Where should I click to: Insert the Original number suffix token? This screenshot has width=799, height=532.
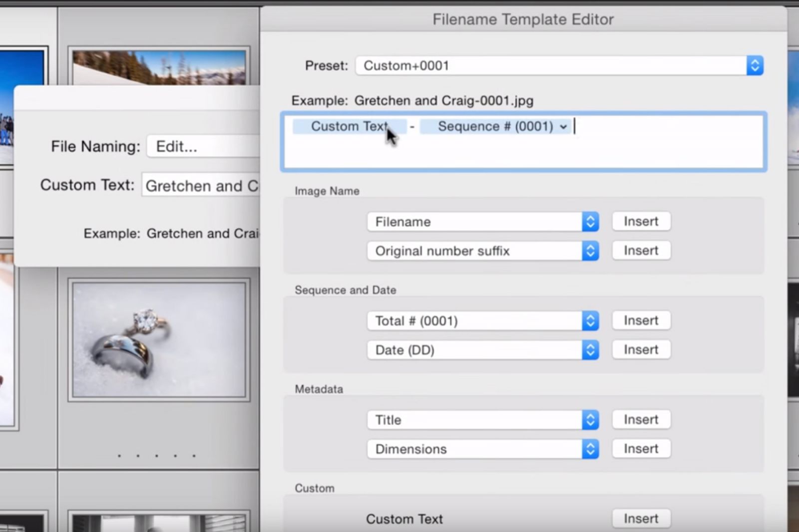coord(641,250)
